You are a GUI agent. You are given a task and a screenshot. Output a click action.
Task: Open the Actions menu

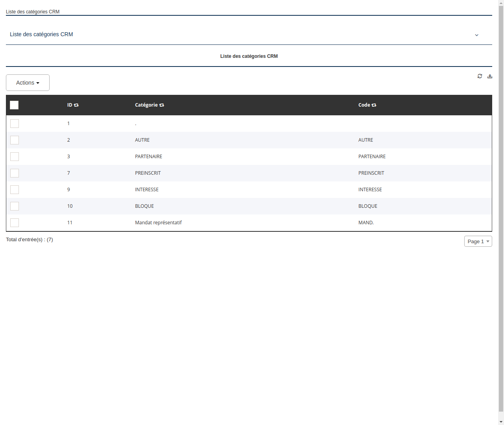[28, 83]
